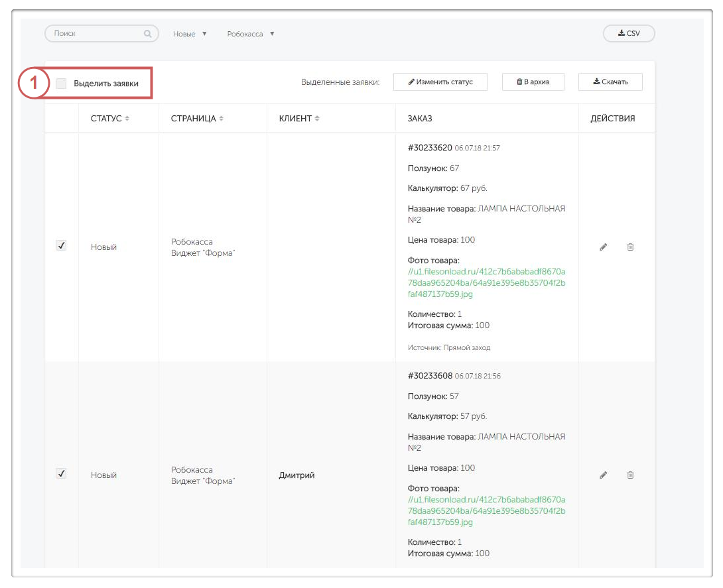Export orders with the CSV button
Viewport: 723px width, 588px height.
[628, 34]
